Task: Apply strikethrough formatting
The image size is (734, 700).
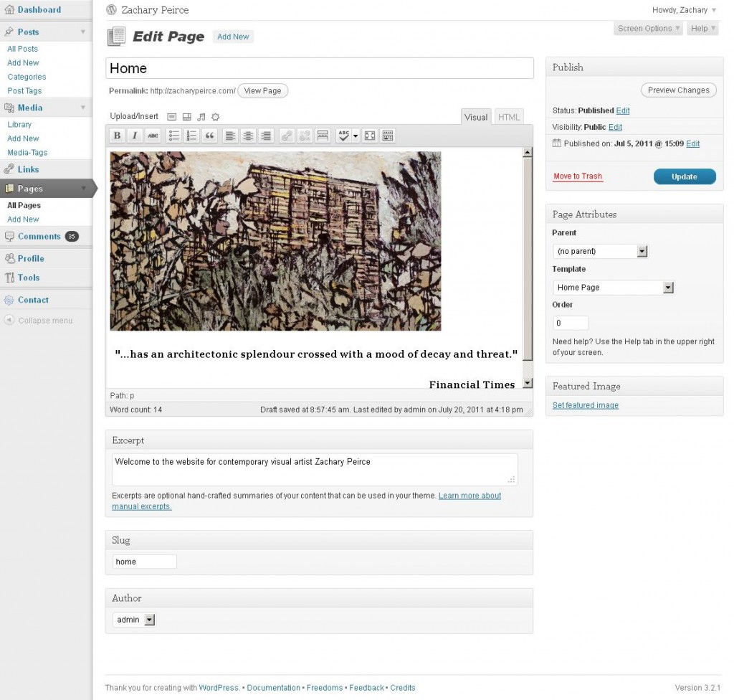Action: pyautogui.click(x=153, y=136)
